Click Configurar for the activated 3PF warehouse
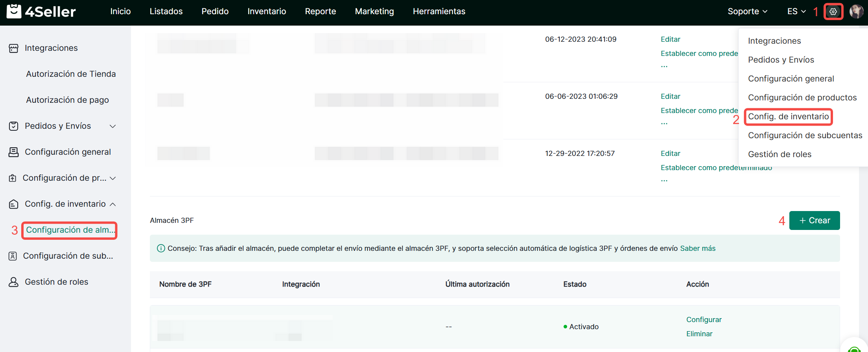The image size is (868, 352). pos(704,320)
